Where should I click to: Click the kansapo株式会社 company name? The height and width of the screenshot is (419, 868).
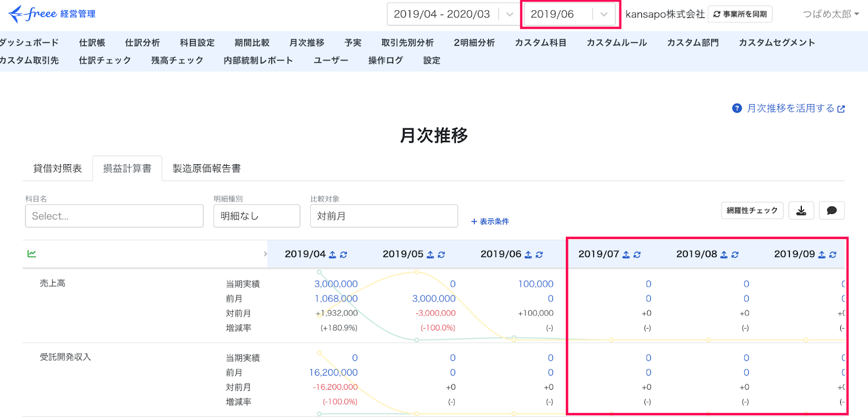coord(665,14)
